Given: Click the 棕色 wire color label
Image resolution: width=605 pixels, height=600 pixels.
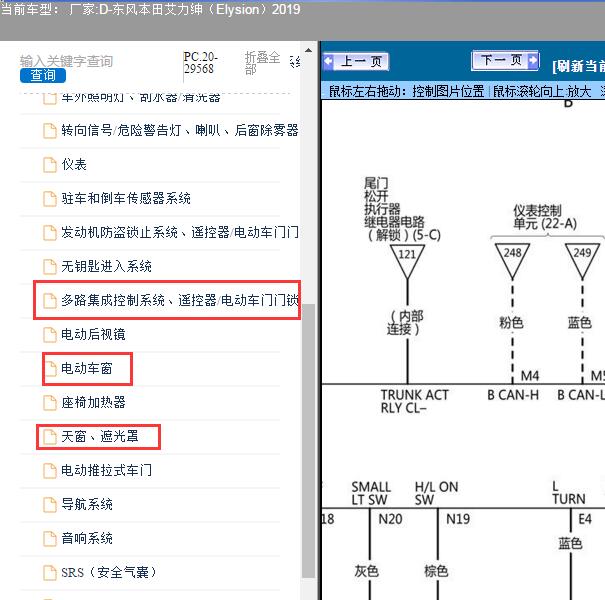Looking at the screenshot, I should [x=436, y=571].
